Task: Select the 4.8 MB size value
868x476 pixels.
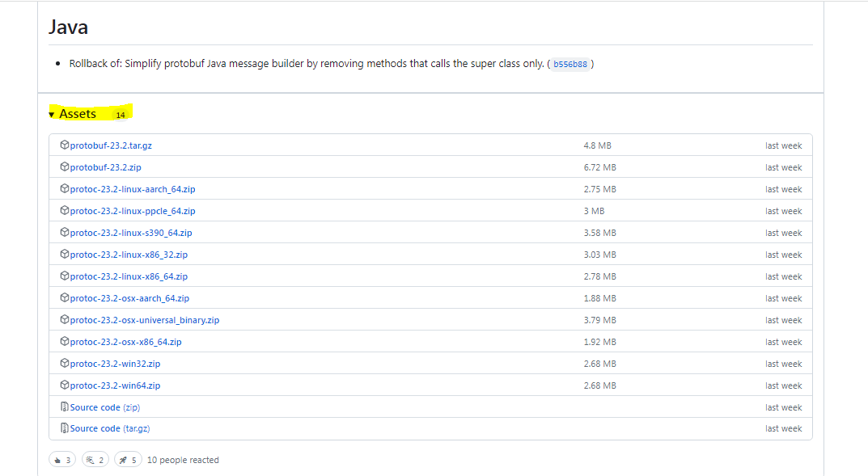Action: [597, 145]
